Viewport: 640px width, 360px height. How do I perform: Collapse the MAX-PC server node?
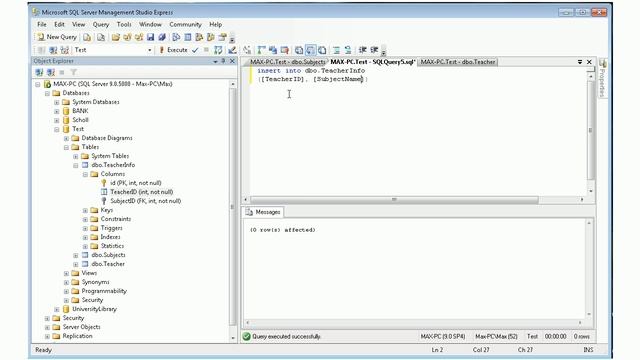click(38, 84)
